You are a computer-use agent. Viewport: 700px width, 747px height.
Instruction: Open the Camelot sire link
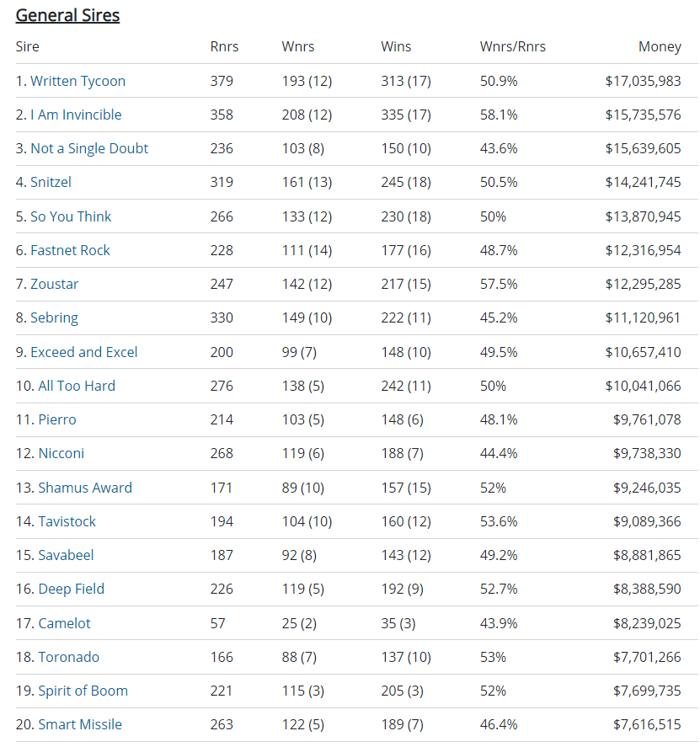tap(64, 623)
